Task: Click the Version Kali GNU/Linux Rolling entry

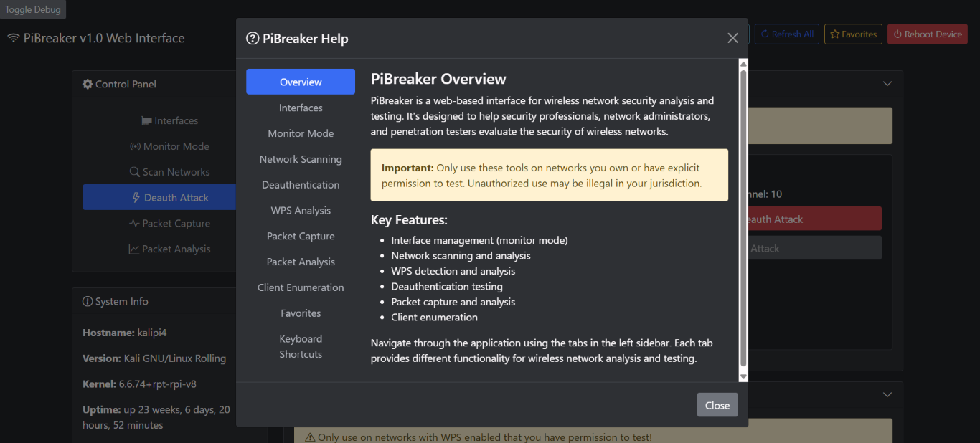Action: (x=154, y=358)
